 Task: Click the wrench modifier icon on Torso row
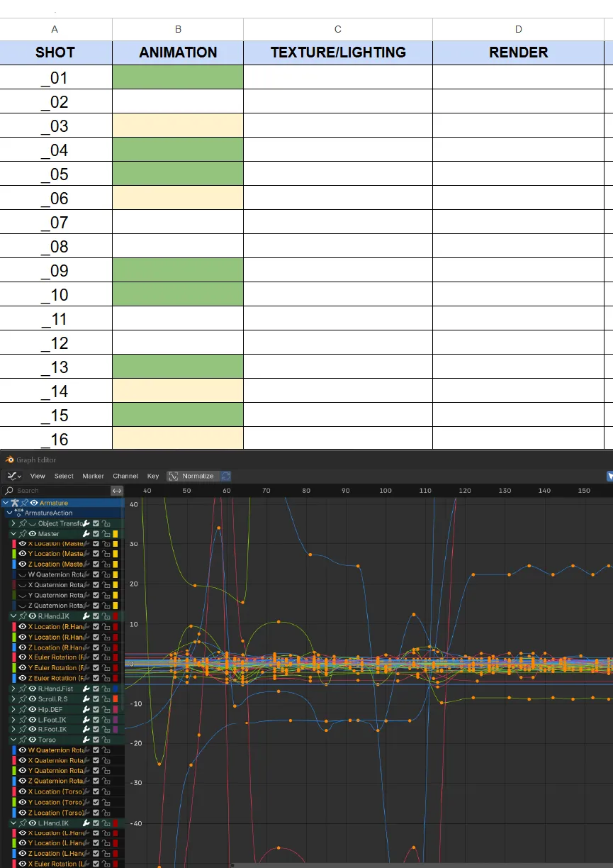[x=86, y=740]
